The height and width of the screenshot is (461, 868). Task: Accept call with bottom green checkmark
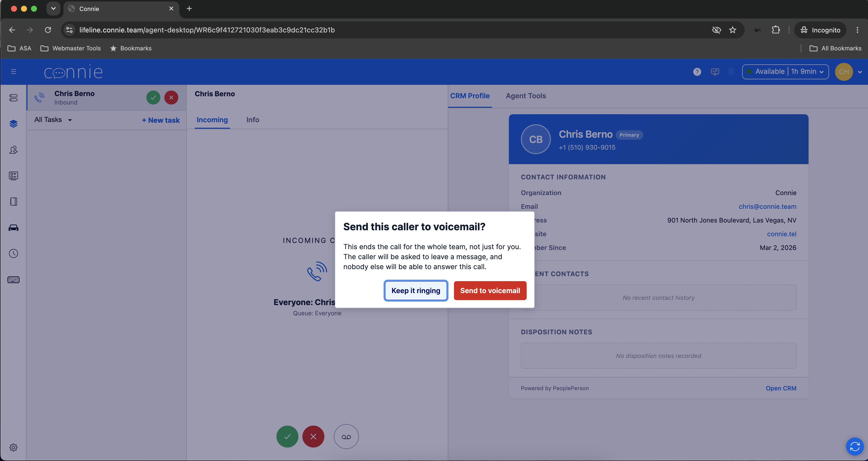pos(287,437)
